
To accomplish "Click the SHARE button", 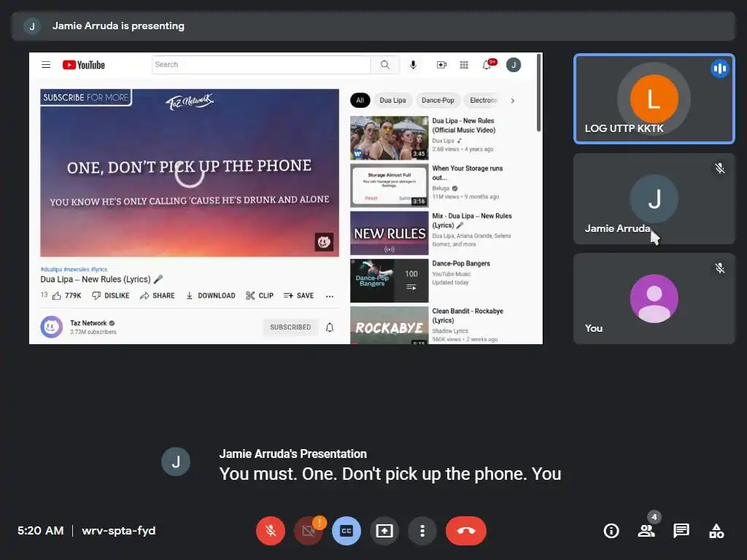I will 158,296.
